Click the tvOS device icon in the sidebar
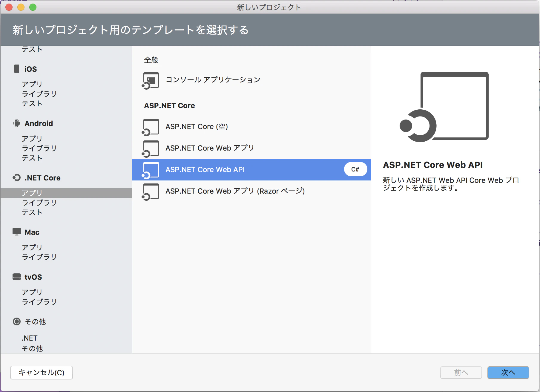This screenshot has width=540, height=392. [17, 277]
